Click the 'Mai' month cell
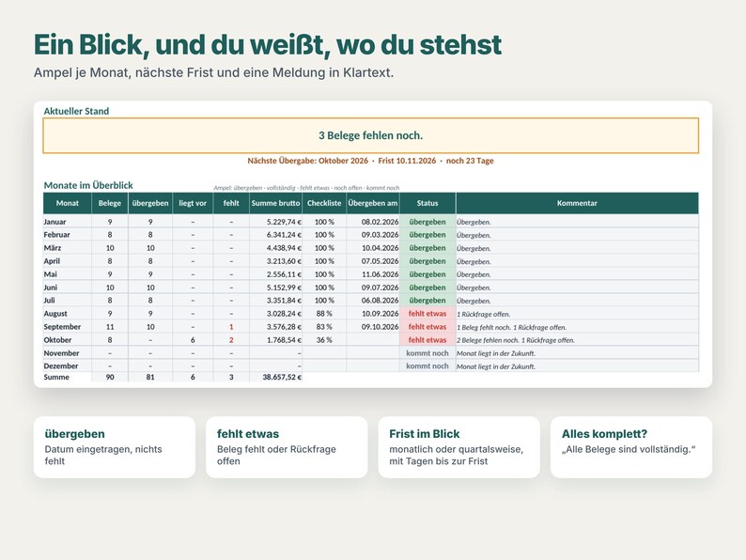Image resolution: width=746 pixels, height=560 pixels. pos(67,274)
